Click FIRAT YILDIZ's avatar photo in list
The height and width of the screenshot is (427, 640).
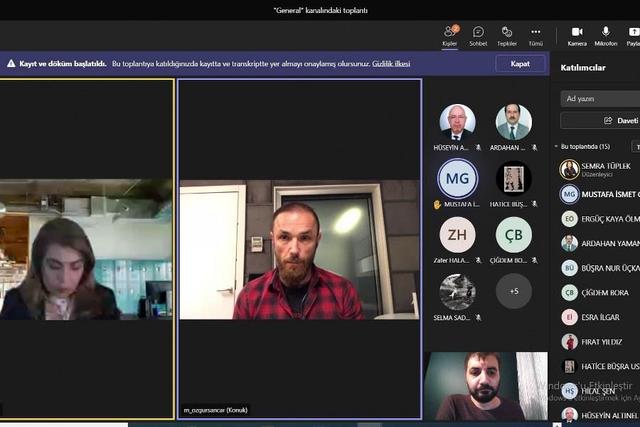[x=569, y=342]
